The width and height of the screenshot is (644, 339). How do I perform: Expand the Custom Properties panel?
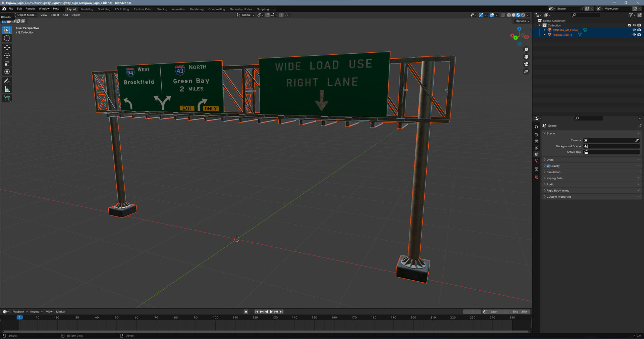[592, 197]
